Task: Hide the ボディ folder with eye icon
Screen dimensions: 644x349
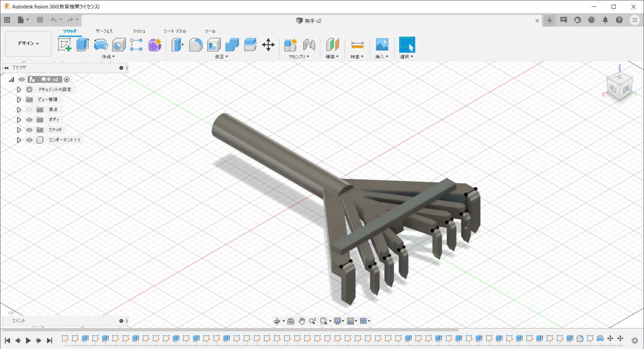Action: click(x=30, y=120)
